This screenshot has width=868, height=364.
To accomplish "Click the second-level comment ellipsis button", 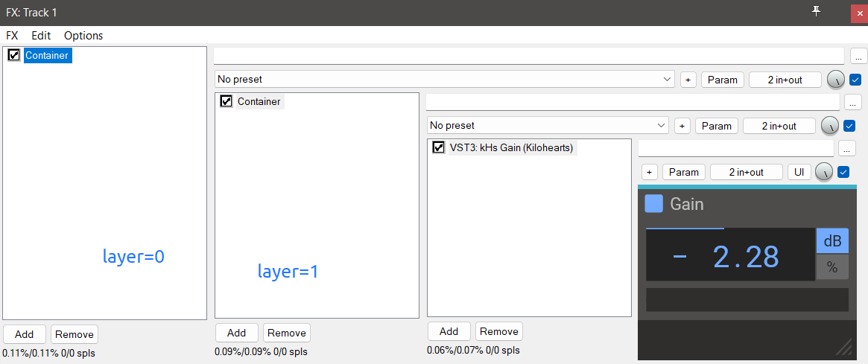I will 852,102.
